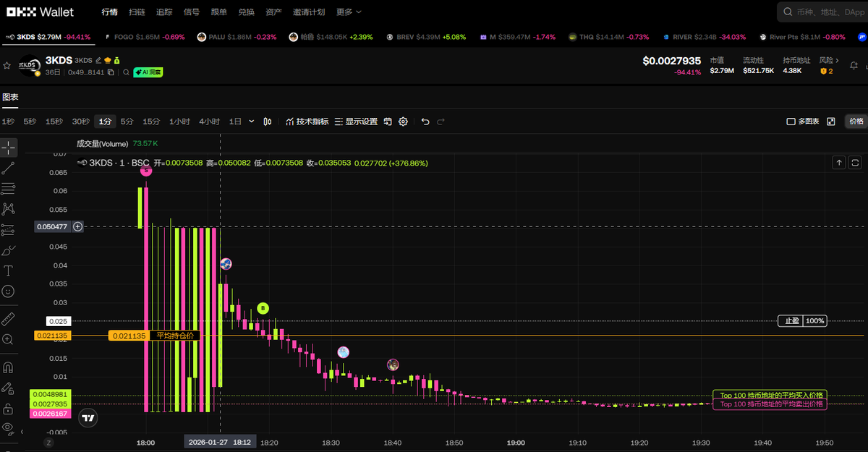Click the green money bag badge
This screenshot has width=868, height=452.
(x=116, y=60)
